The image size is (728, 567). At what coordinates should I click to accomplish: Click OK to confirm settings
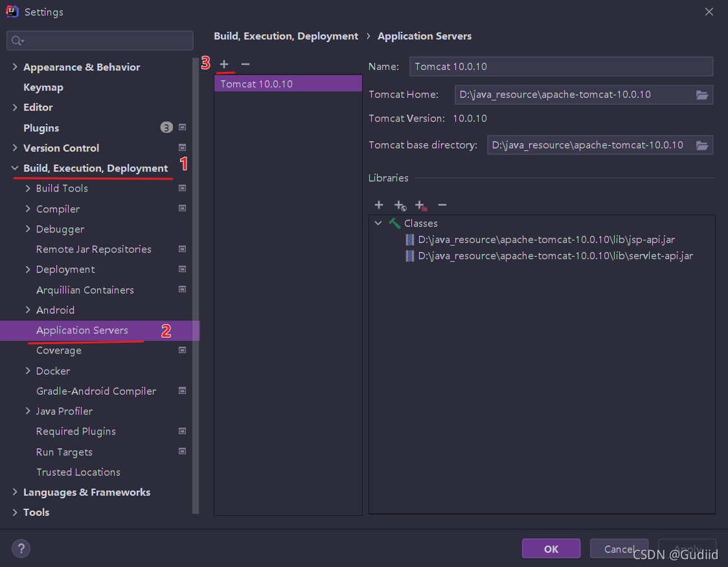[x=551, y=549]
